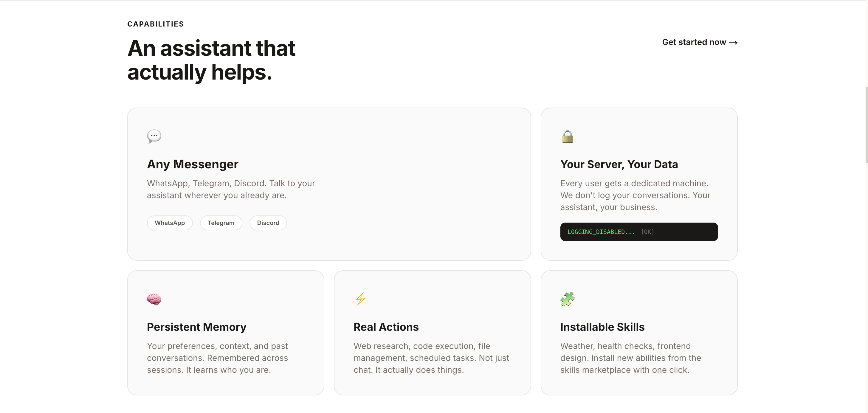This screenshot has width=868, height=413.
Task: Click the LOGGING_DISABLED terminal snippet
Action: [x=638, y=232]
